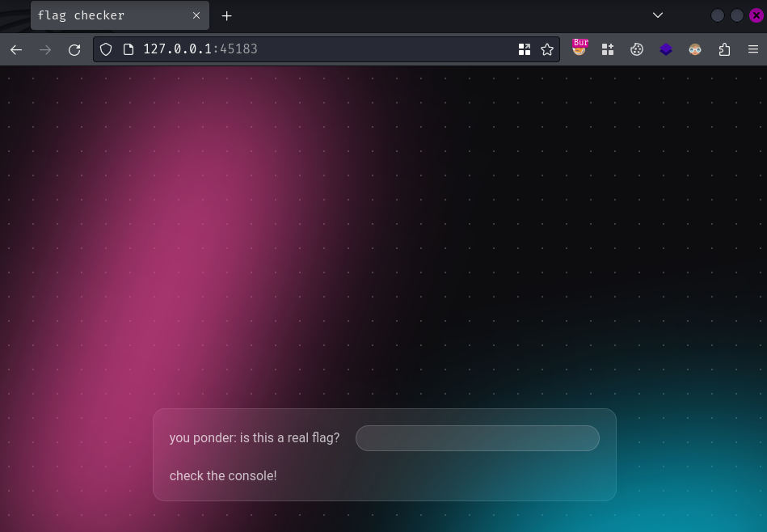Close the flag checker tab
This screenshot has width=767, height=532.
click(196, 15)
